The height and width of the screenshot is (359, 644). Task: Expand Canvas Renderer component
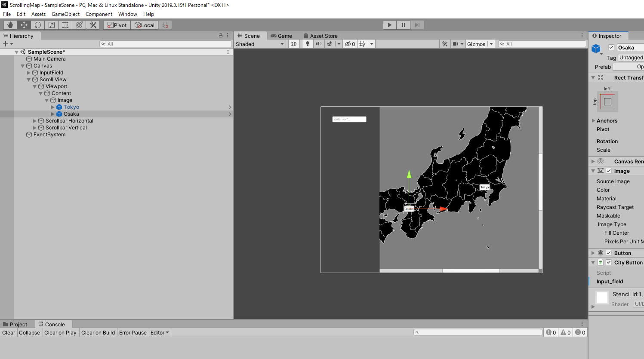click(x=593, y=161)
